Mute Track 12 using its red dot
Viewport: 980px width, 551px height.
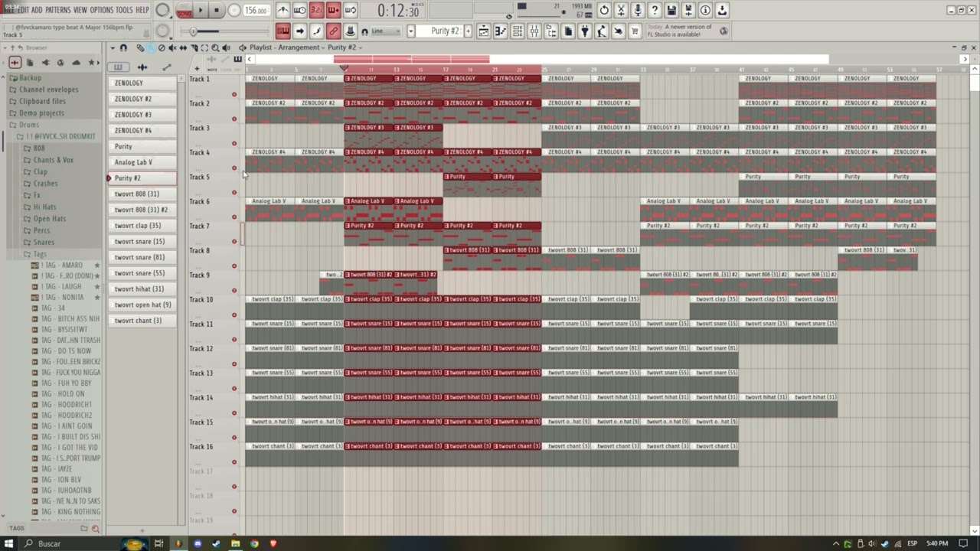(234, 364)
